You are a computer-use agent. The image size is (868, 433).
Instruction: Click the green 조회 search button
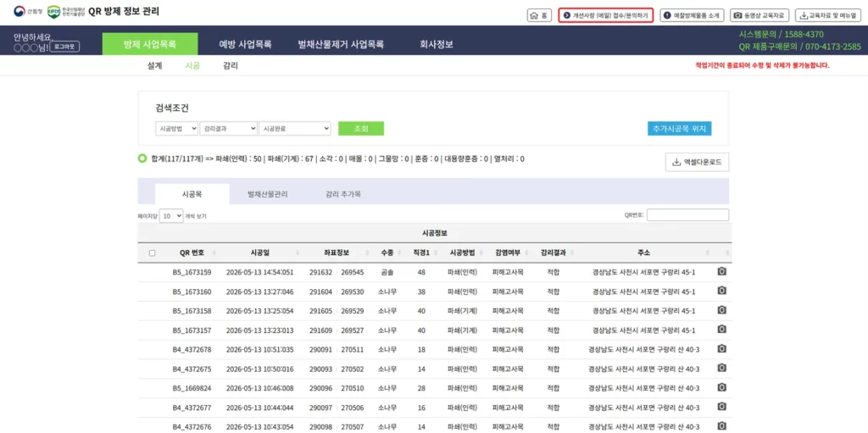(361, 129)
